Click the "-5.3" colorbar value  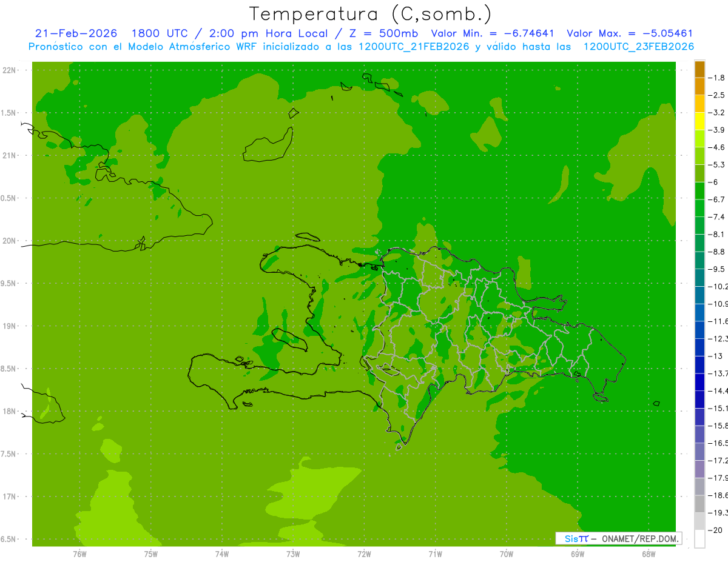pos(716,164)
